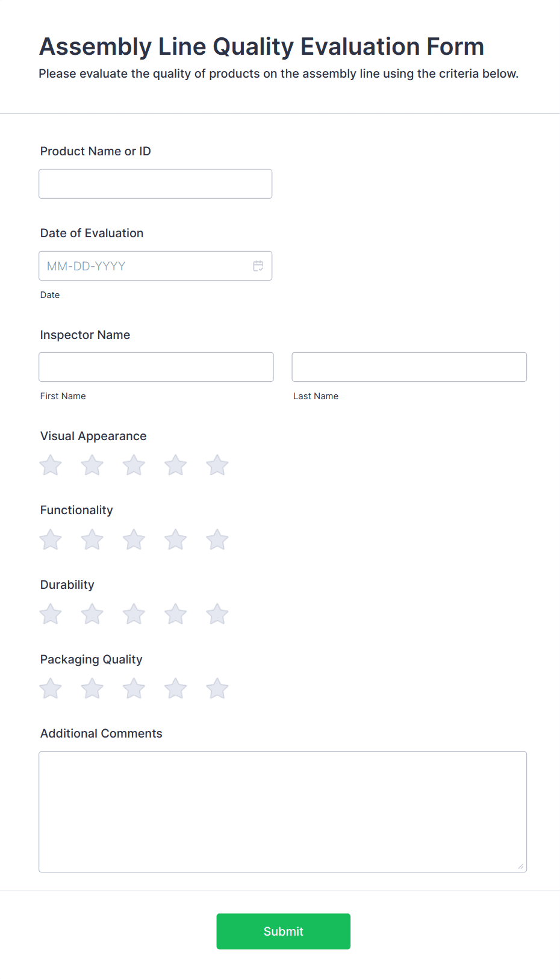Set Visual Appearance to three stars

(134, 465)
